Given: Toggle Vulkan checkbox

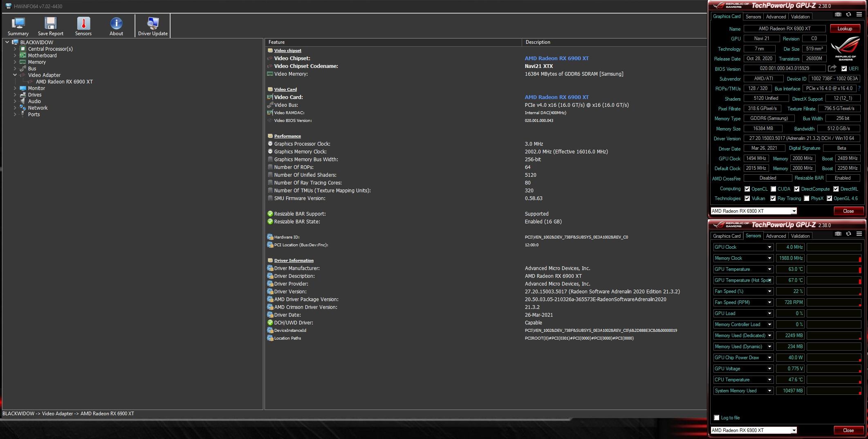Looking at the screenshot, I should click(747, 198).
